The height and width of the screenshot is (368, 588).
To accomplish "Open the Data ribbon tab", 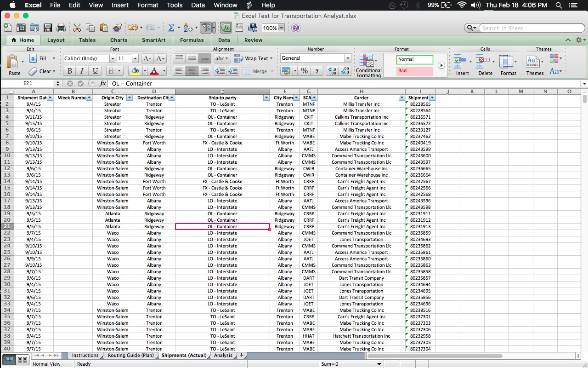I will coord(224,40).
